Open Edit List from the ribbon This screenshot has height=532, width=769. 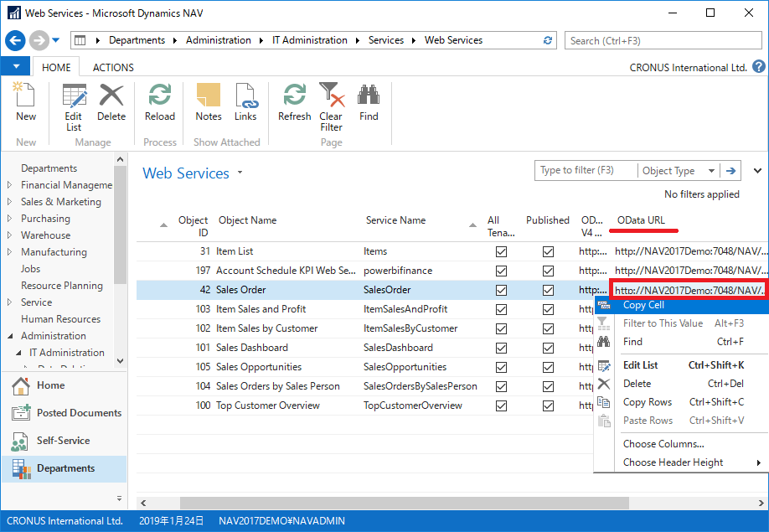(74, 107)
